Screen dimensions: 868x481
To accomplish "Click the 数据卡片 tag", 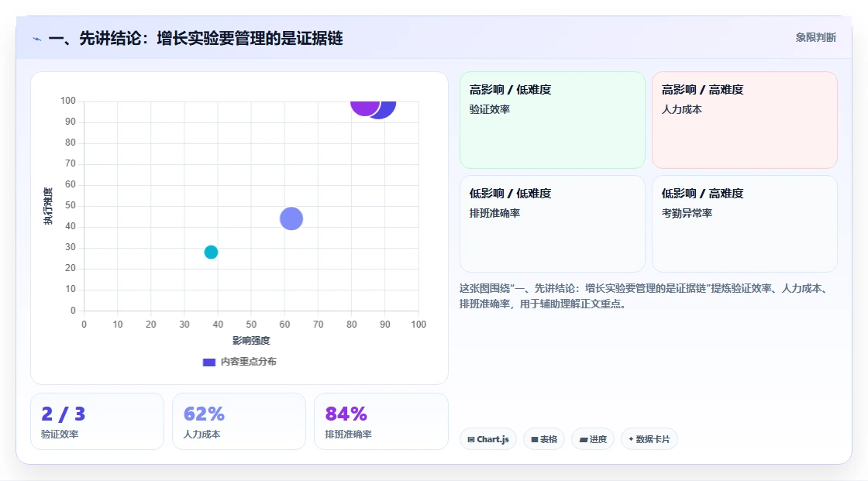I will [x=649, y=439].
